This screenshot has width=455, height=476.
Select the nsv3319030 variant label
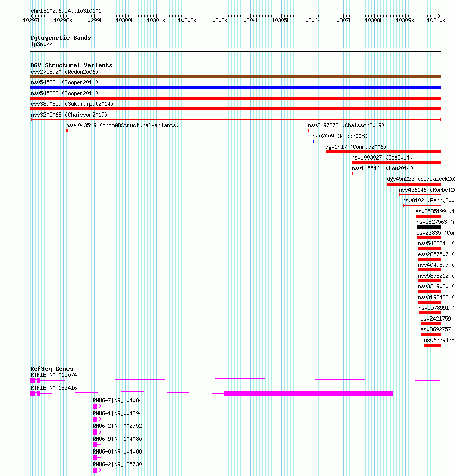(436, 286)
